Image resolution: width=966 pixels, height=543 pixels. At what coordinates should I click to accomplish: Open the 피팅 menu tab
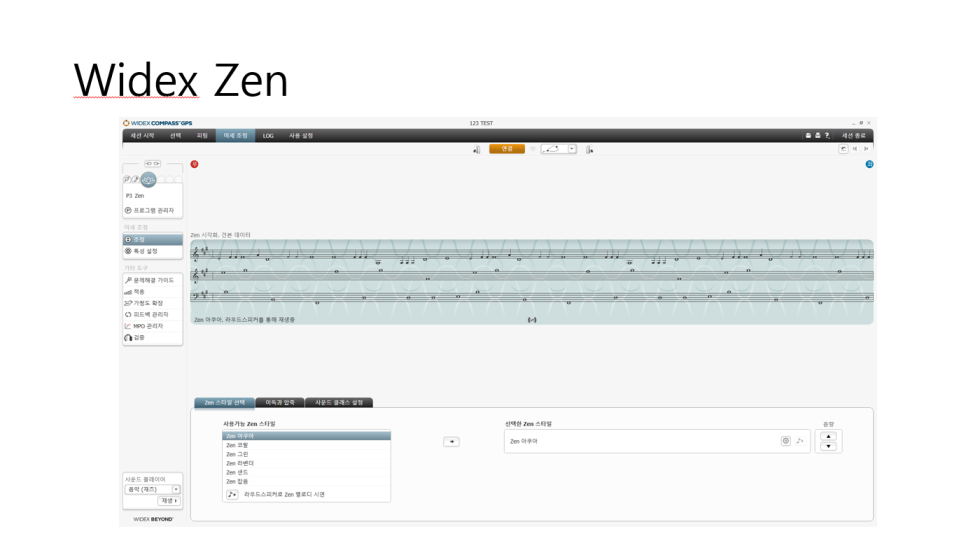point(202,136)
